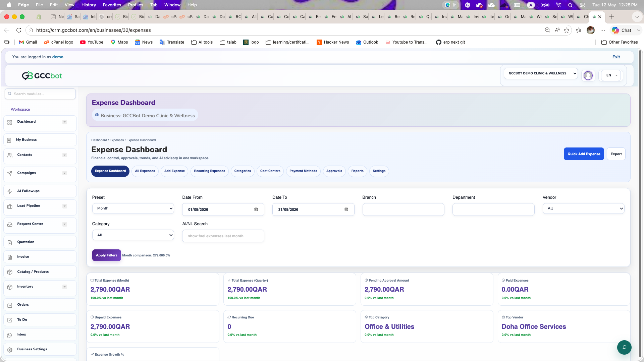Click the Catalog / Products box icon
The height and width of the screenshot is (362, 644).
[x=10, y=272]
